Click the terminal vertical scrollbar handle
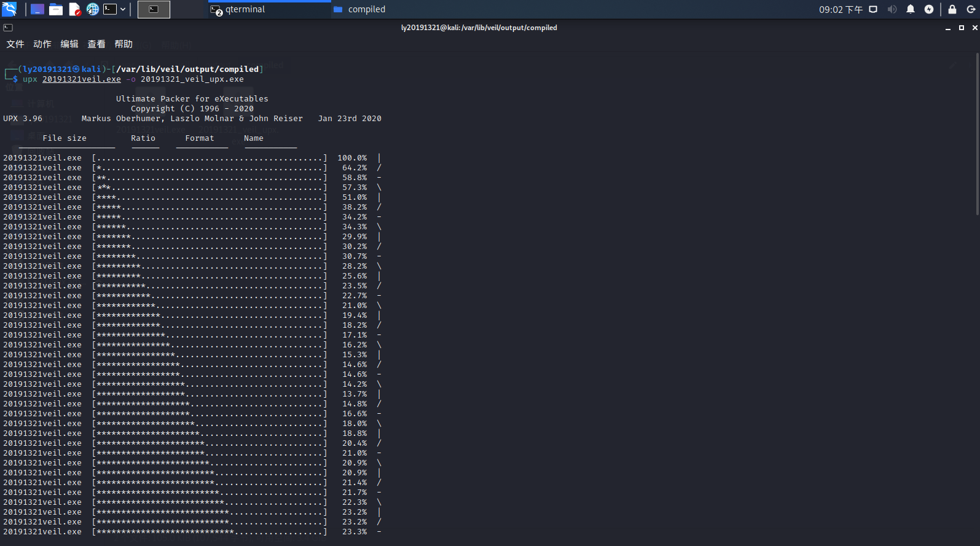980x546 pixels. click(978, 135)
